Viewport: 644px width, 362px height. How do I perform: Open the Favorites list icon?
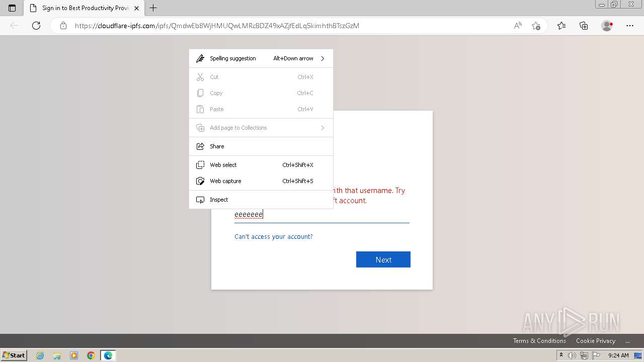point(561,26)
